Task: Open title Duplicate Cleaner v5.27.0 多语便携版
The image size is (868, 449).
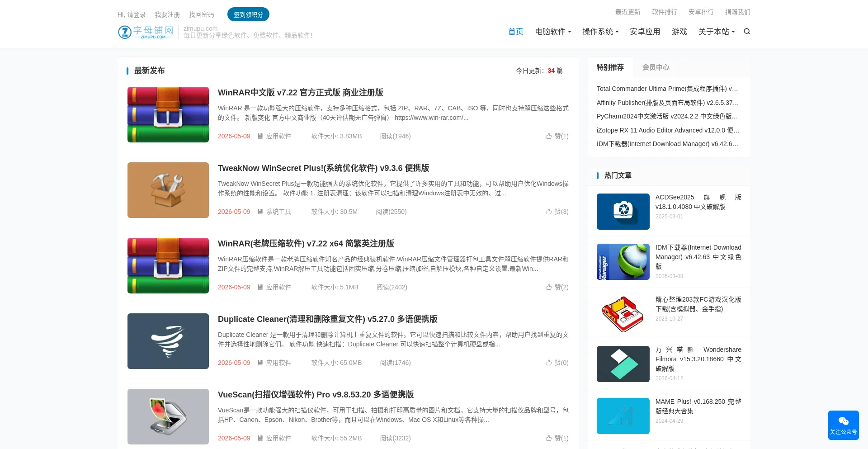Action: [x=328, y=319]
